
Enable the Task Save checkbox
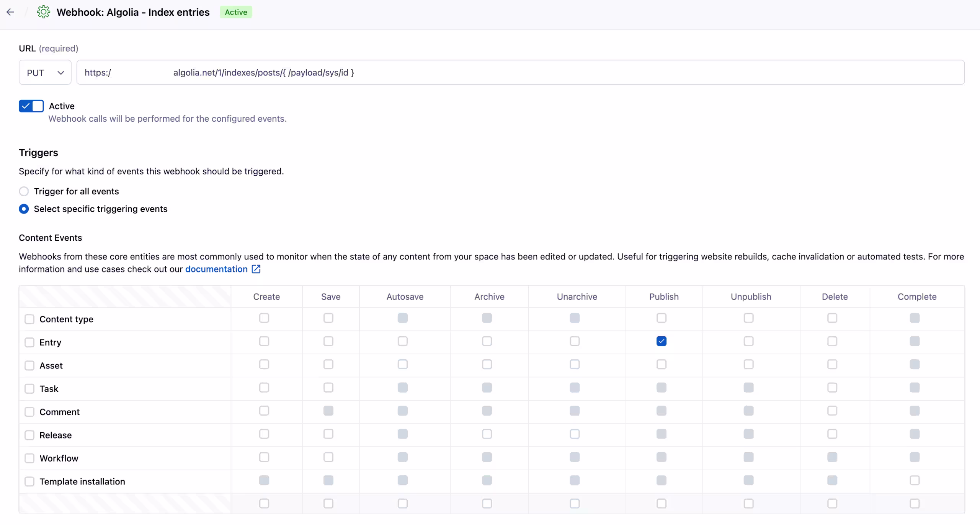pyautogui.click(x=328, y=388)
